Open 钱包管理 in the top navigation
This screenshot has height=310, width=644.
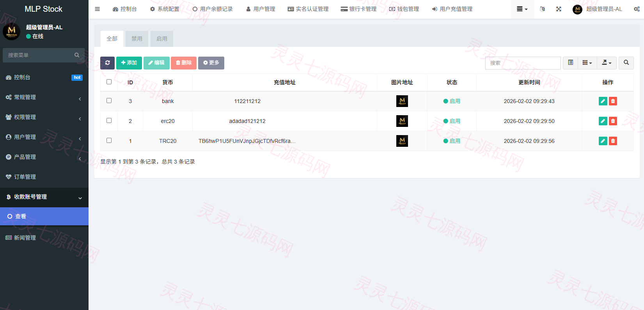tap(404, 9)
